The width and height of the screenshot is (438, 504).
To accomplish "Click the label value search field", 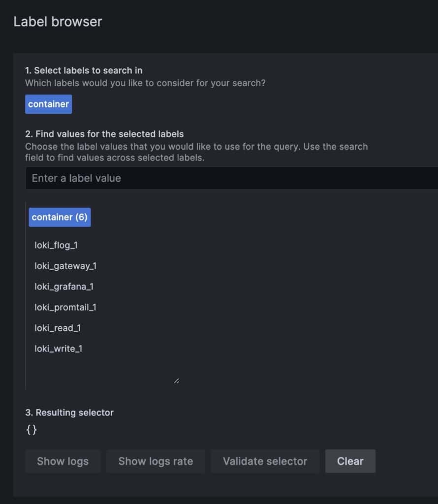I will point(197,178).
